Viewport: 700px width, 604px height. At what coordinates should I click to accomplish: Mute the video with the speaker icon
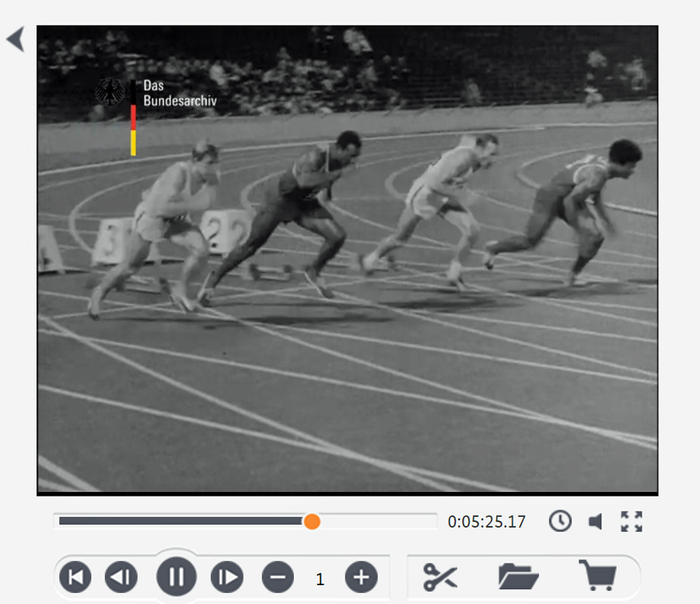point(596,521)
